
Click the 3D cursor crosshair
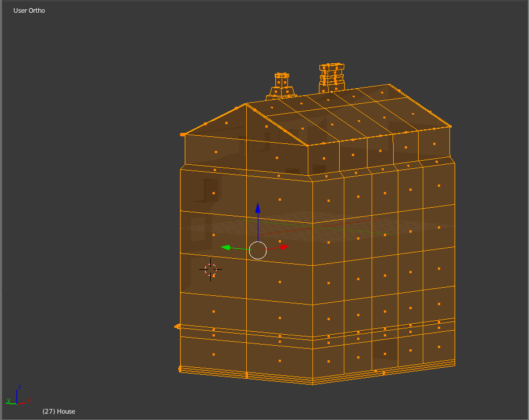coord(211,270)
